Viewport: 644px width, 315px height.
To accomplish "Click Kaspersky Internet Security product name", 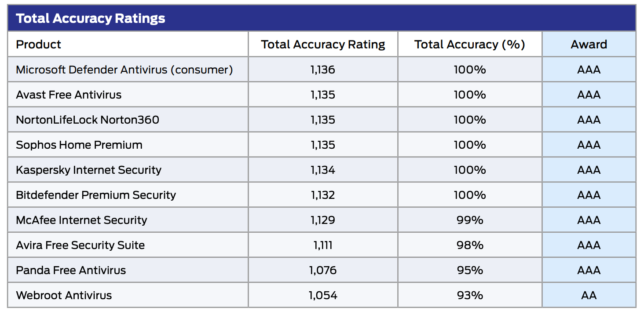I will coord(88,170).
